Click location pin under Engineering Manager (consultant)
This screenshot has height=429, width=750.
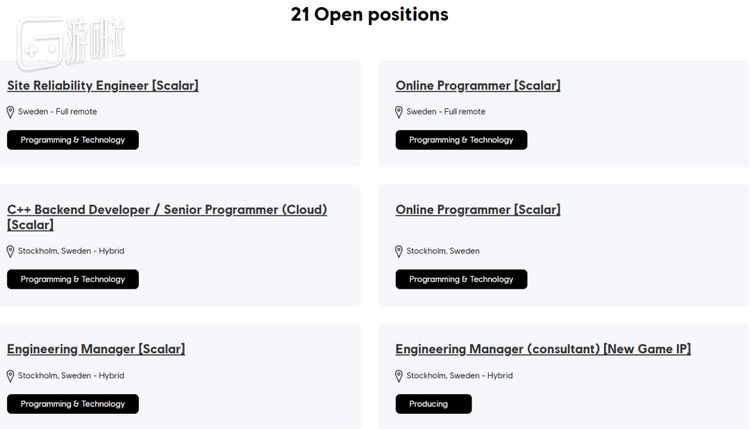(399, 377)
